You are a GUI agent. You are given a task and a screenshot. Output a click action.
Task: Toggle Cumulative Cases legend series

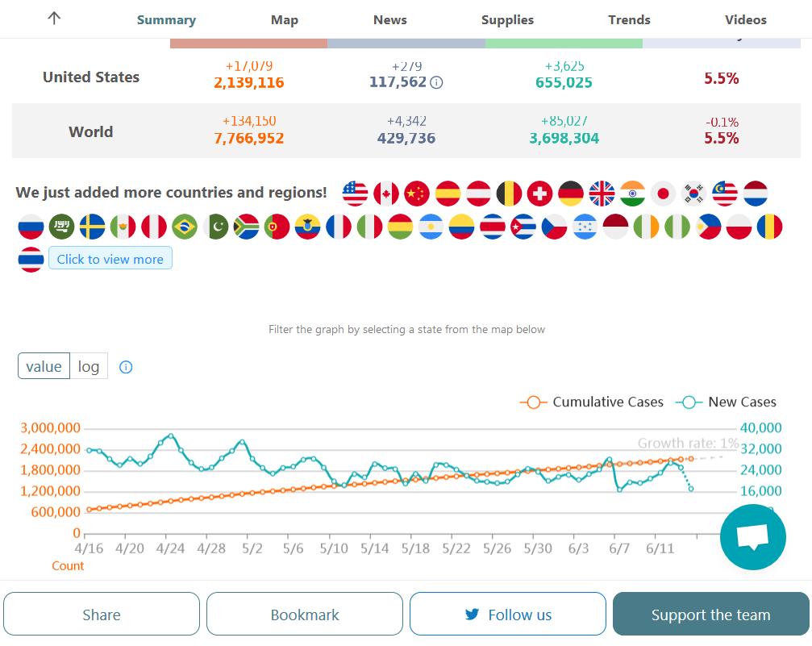pyautogui.click(x=593, y=402)
